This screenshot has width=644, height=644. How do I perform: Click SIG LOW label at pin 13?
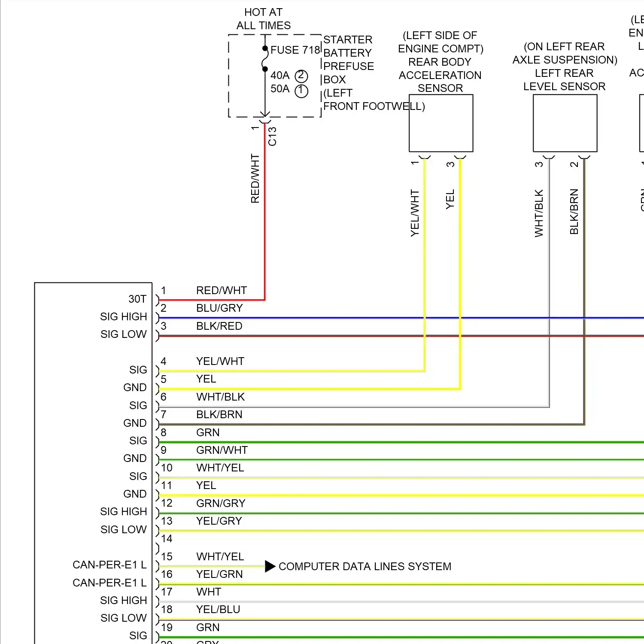coord(124,530)
